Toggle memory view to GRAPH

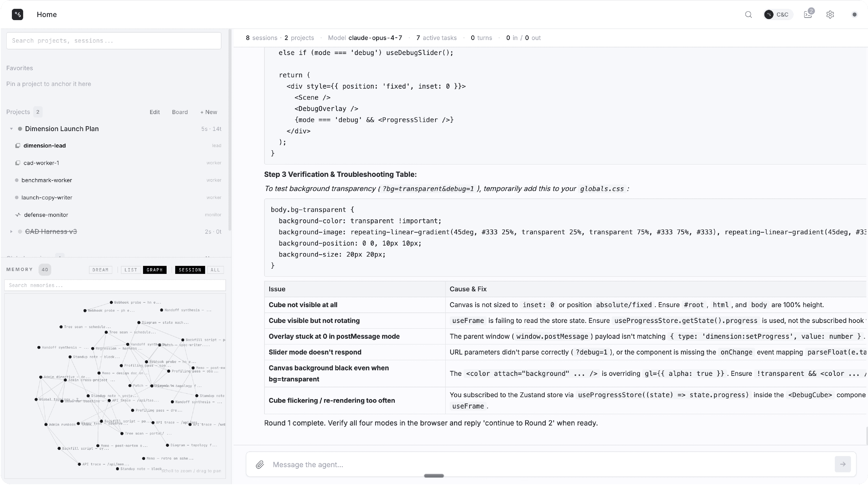tap(155, 270)
